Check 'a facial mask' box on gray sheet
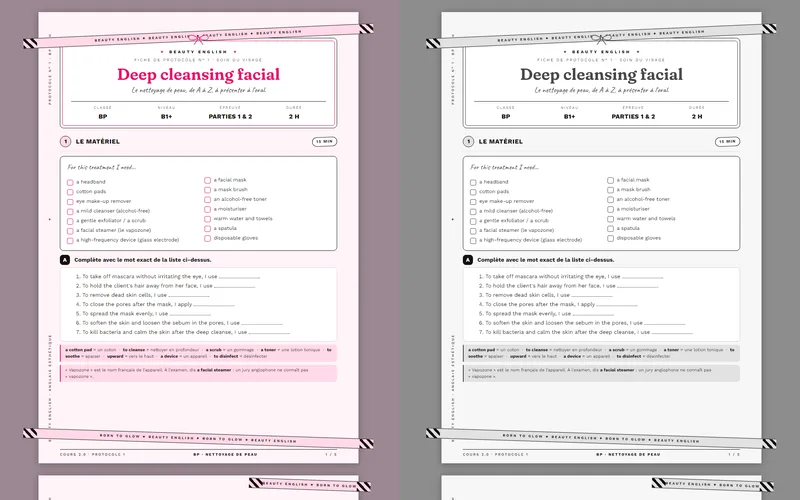 coord(611,181)
